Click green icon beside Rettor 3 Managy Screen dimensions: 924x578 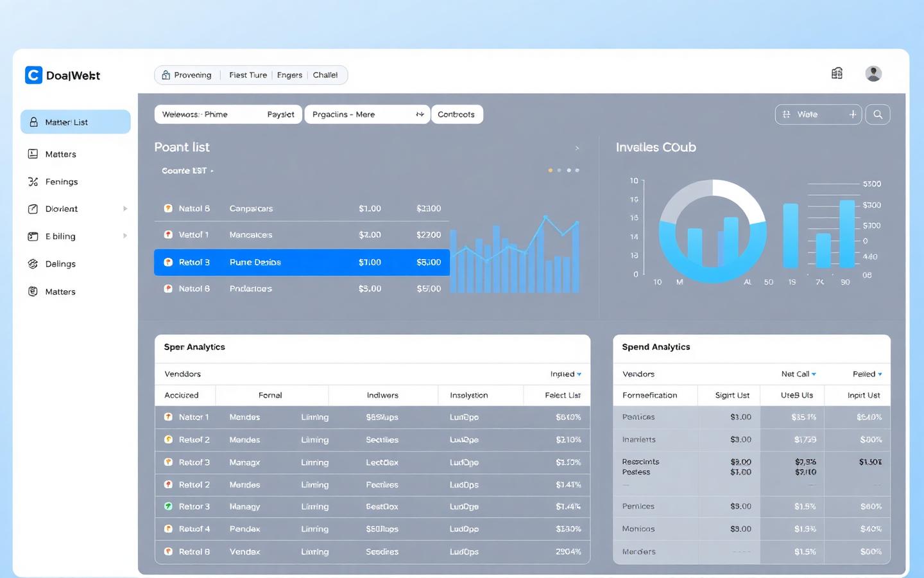point(168,506)
